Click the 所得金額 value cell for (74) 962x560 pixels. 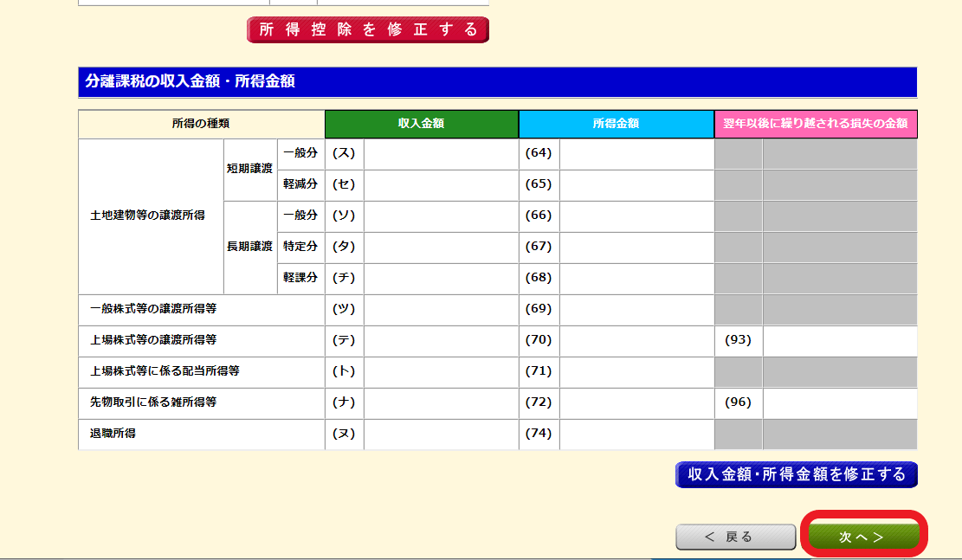point(636,434)
